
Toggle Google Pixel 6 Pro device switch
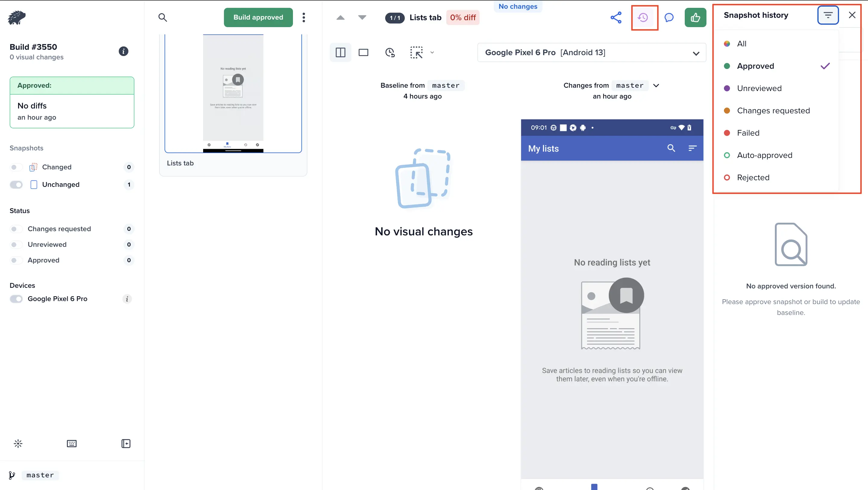tap(16, 299)
